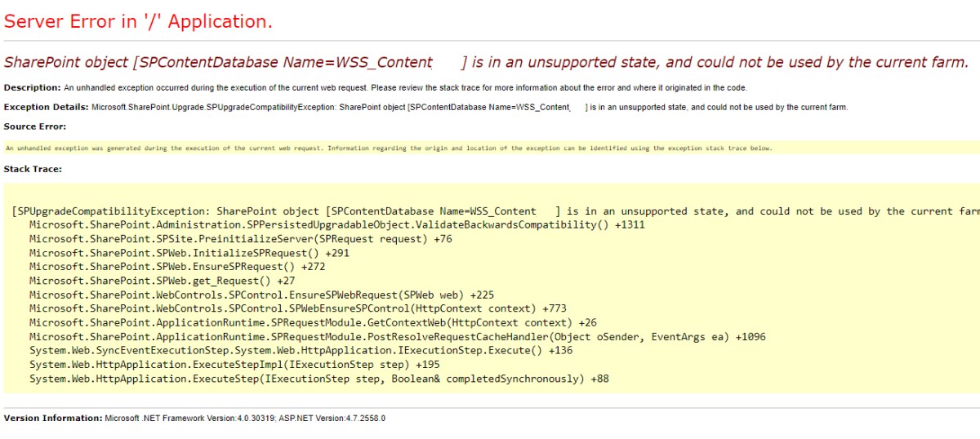Click the HttpApplication.ExecuteStepImpl +195 line
Image resolution: width=980 pixels, height=439 pixels.
(x=234, y=364)
